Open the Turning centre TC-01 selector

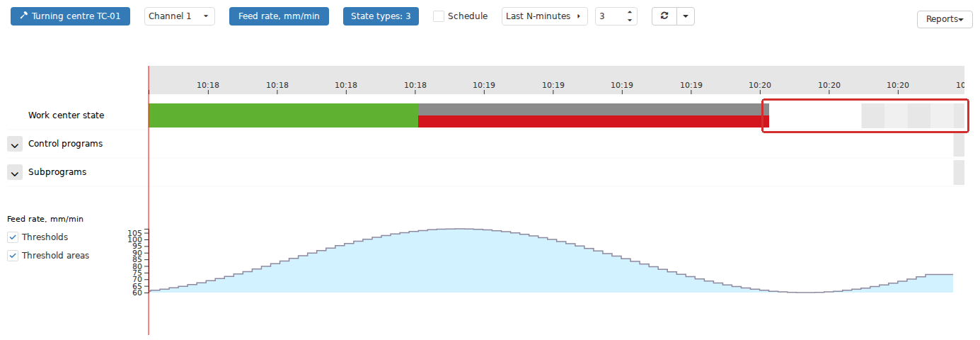[70, 16]
